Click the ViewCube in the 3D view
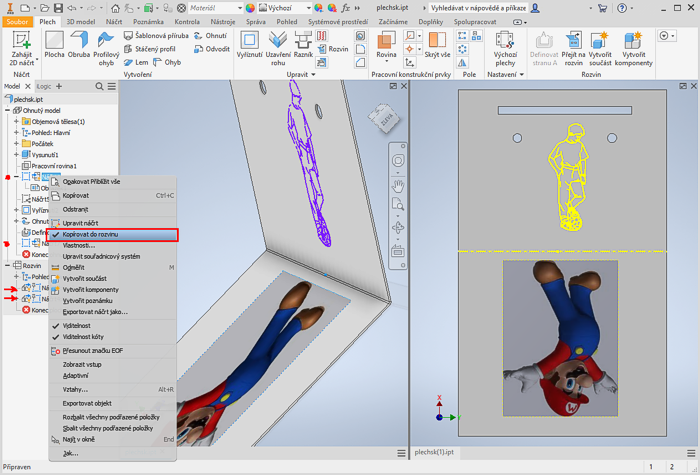 [x=384, y=118]
